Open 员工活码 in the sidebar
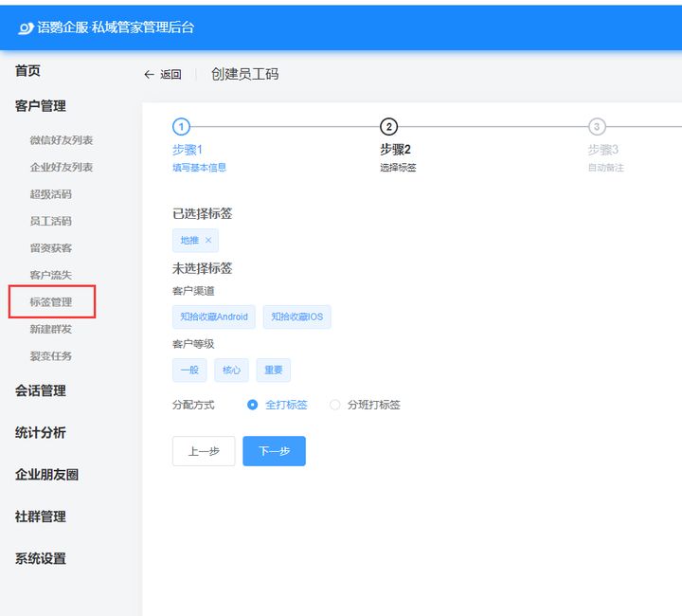The image size is (682, 616). point(51,221)
